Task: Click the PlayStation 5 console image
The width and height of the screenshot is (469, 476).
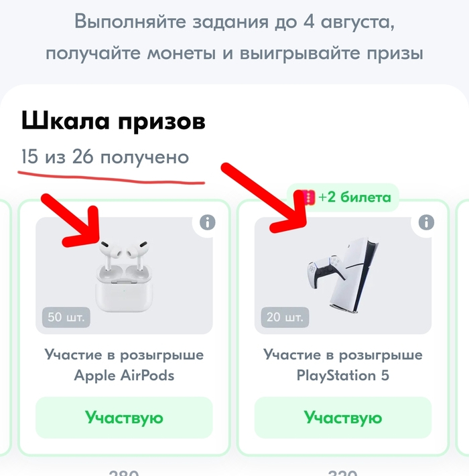Action: (343, 275)
